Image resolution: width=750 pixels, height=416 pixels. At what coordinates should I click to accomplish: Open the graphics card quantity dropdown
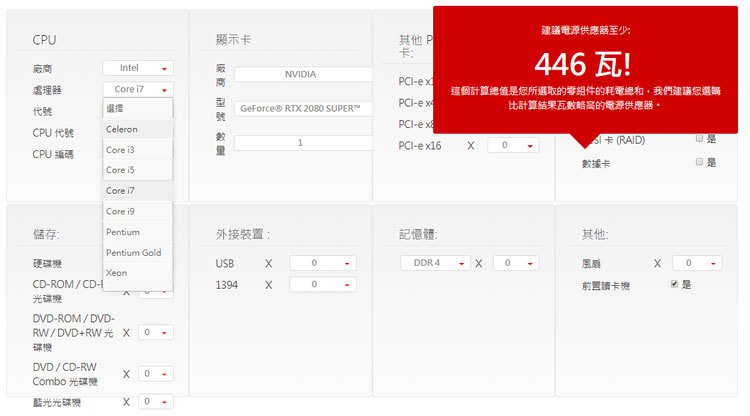[x=303, y=142]
